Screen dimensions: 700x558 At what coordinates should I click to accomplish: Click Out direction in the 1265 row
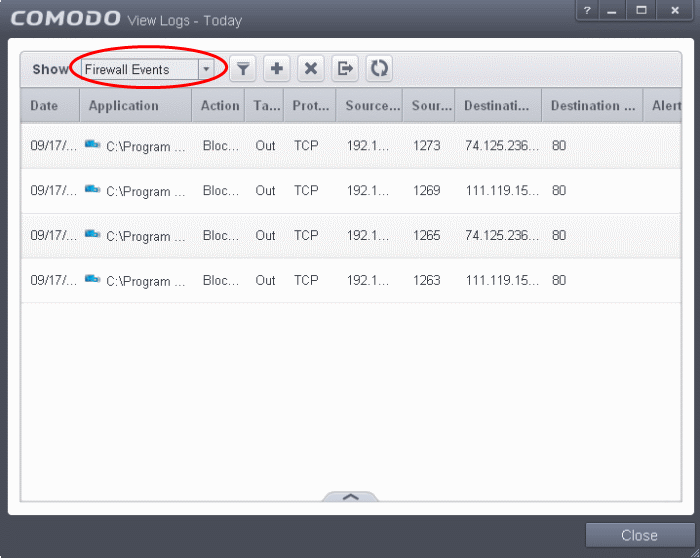[x=265, y=235]
